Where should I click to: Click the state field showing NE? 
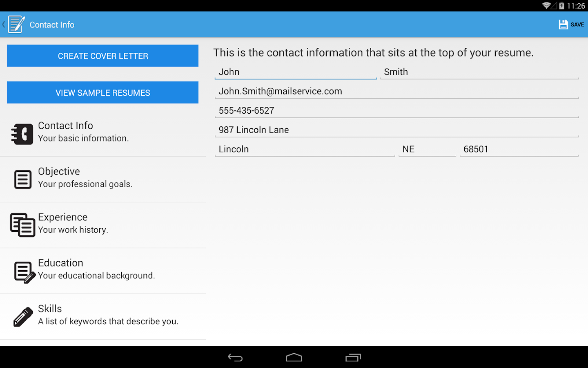tap(427, 149)
